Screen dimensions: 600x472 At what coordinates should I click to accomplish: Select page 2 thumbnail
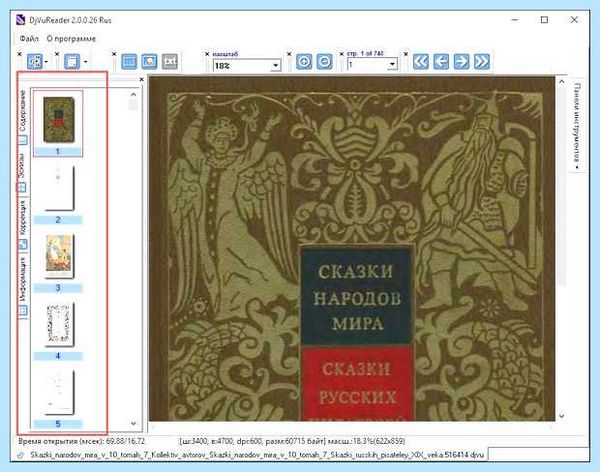click(59, 188)
